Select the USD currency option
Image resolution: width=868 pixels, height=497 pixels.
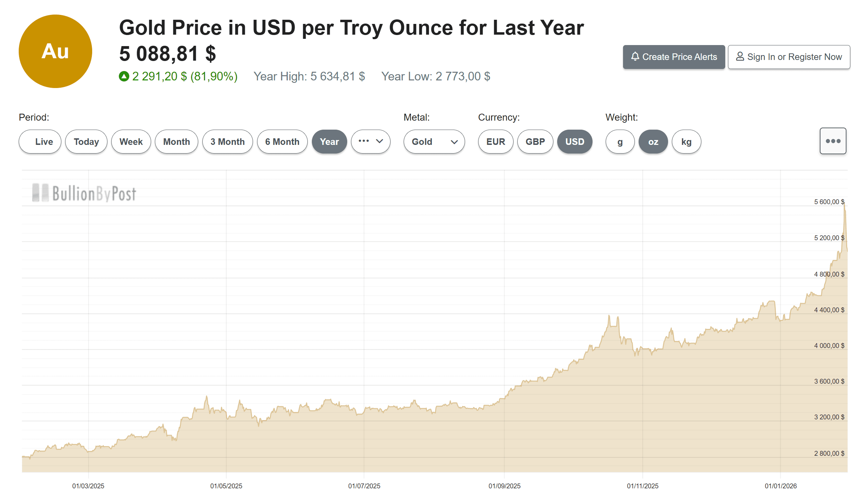coord(575,142)
